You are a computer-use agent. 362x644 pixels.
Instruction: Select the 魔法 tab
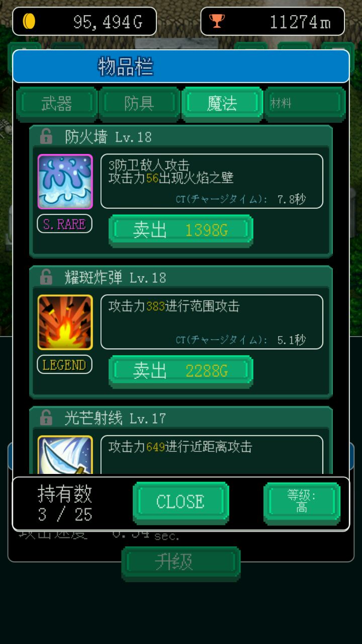pyautogui.click(x=222, y=104)
